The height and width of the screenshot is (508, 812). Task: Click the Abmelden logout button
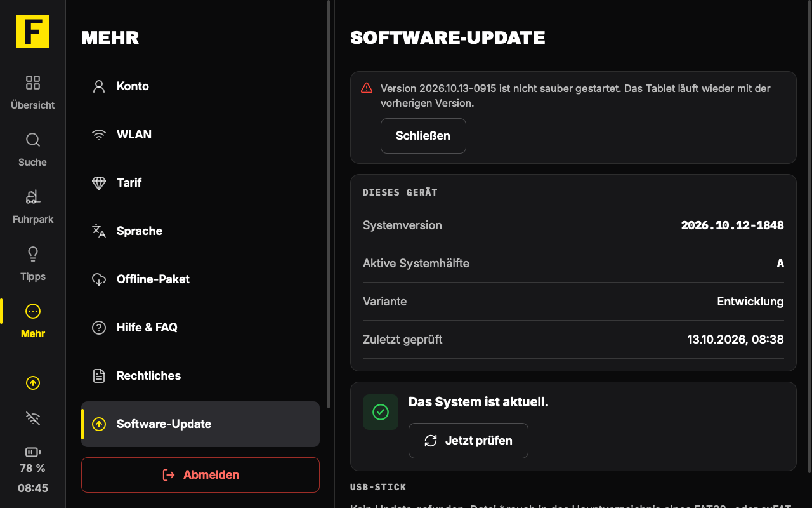tap(200, 475)
